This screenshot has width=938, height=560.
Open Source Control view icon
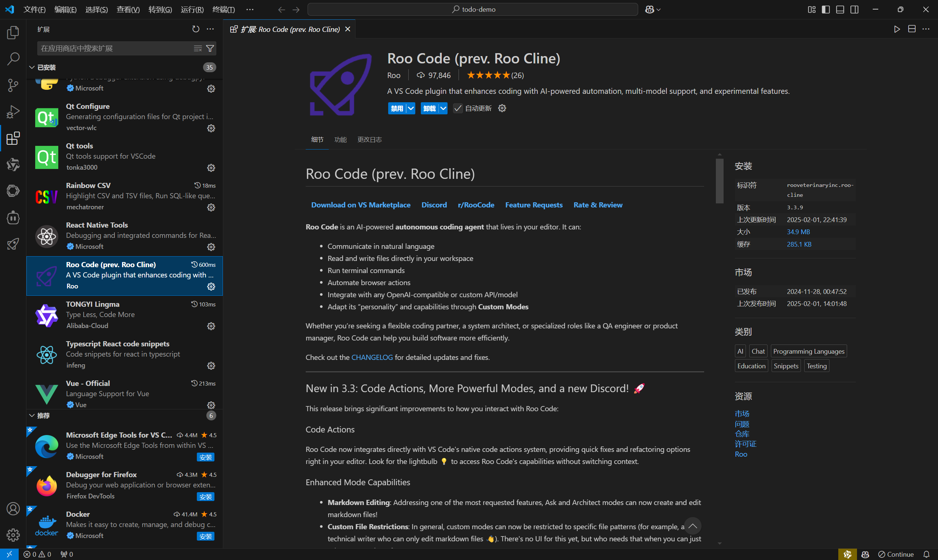pyautogui.click(x=13, y=85)
